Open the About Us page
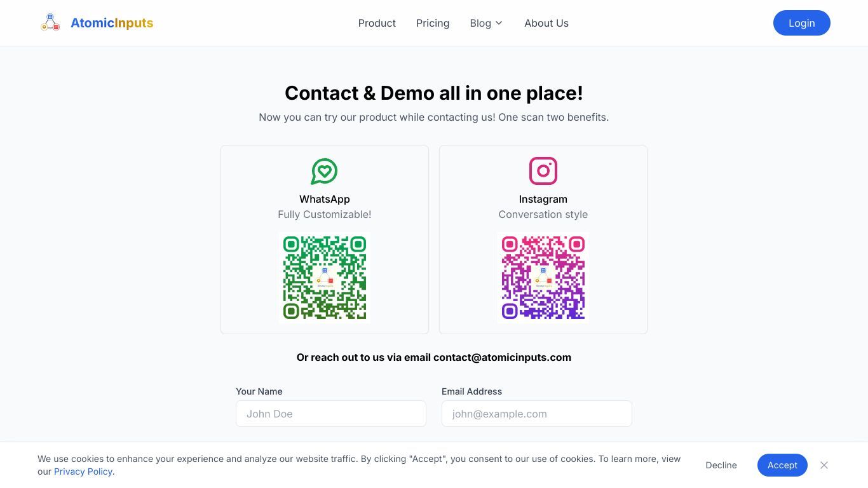 click(x=546, y=23)
